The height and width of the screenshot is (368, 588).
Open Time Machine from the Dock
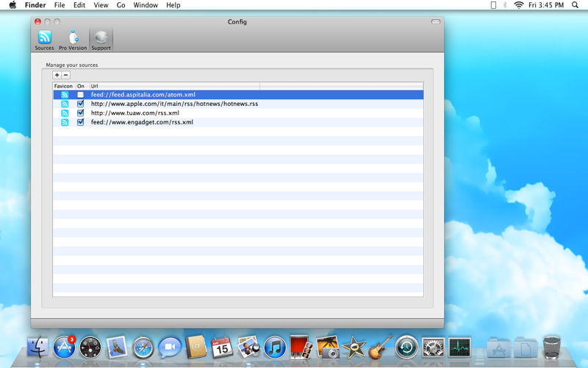(407, 347)
